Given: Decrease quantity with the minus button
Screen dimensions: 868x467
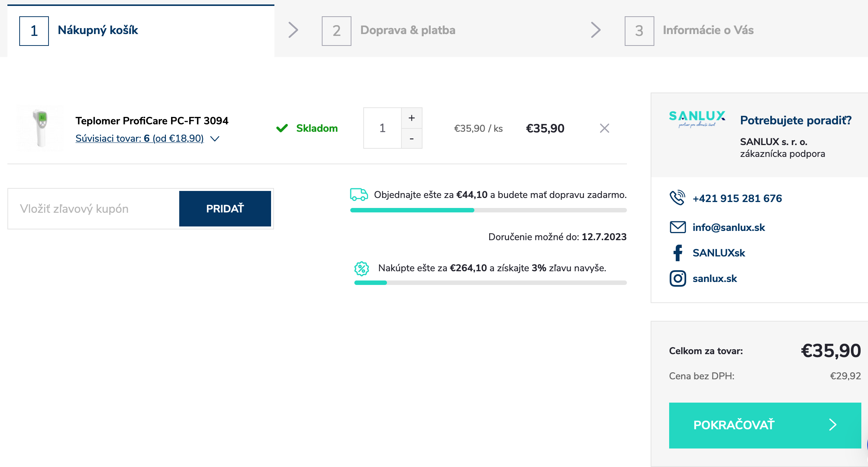Looking at the screenshot, I should [411, 138].
